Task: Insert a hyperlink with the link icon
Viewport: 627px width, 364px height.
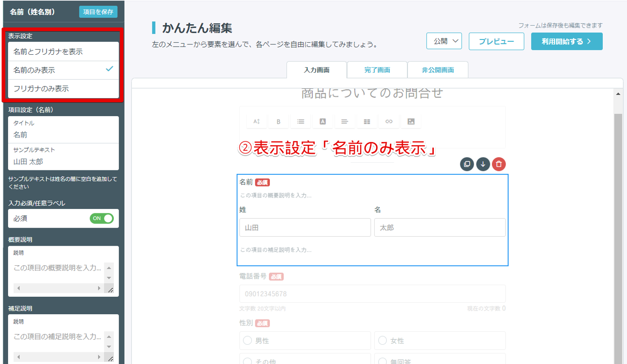Action: 389,121
